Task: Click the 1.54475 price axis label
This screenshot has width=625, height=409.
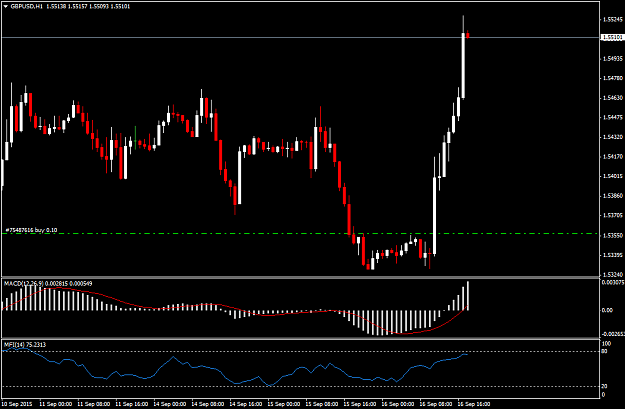Action: (613, 117)
